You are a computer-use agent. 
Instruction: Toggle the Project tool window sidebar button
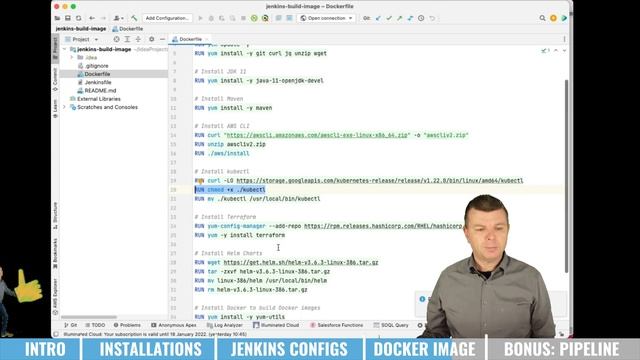(x=56, y=49)
